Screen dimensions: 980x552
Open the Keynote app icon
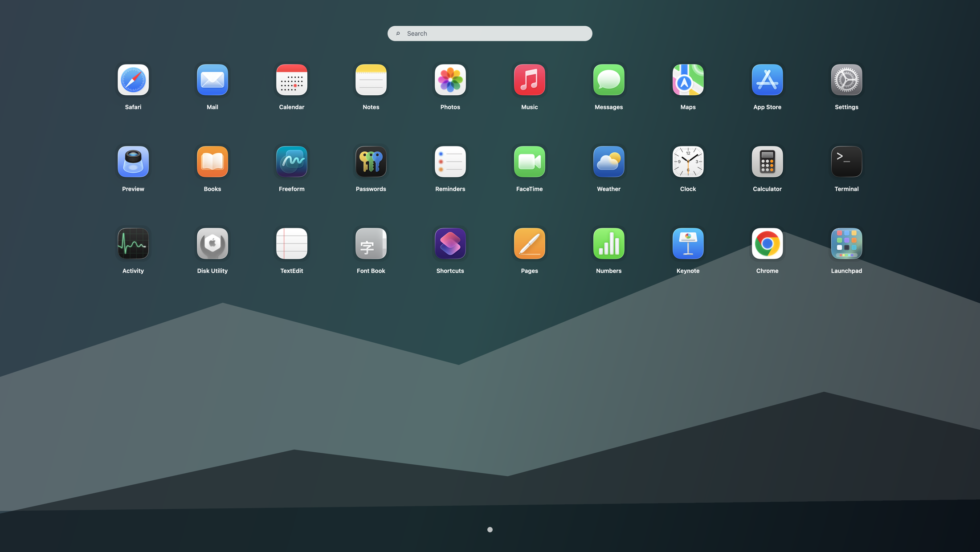[688, 244]
